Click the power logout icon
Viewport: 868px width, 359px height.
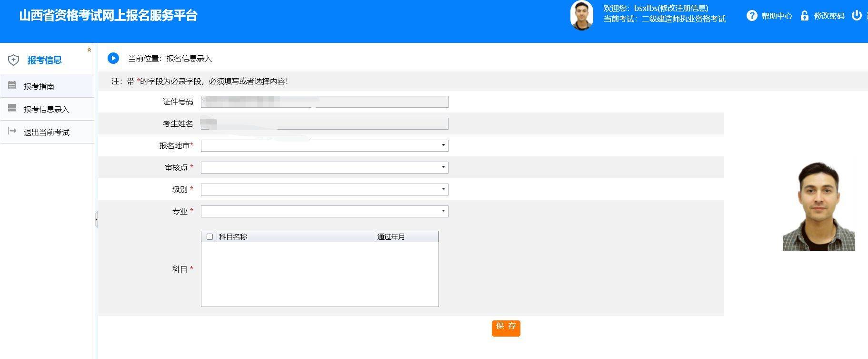pyautogui.click(x=857, y=15)
